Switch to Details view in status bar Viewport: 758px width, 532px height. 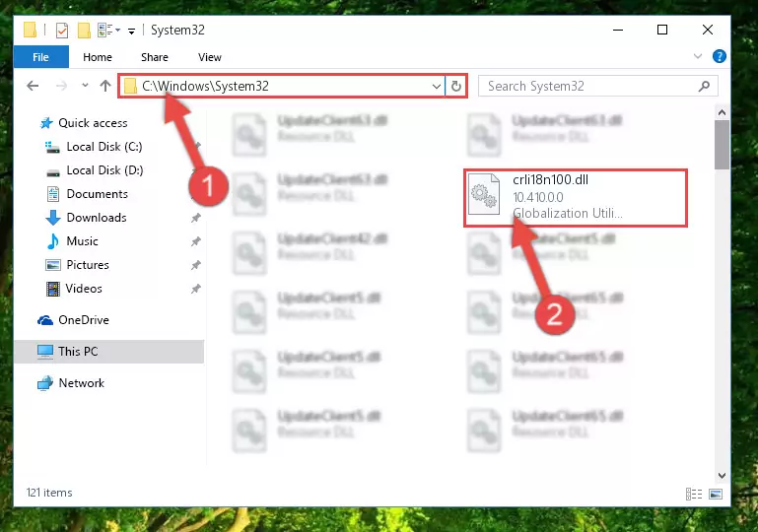[x=694, y=494]
